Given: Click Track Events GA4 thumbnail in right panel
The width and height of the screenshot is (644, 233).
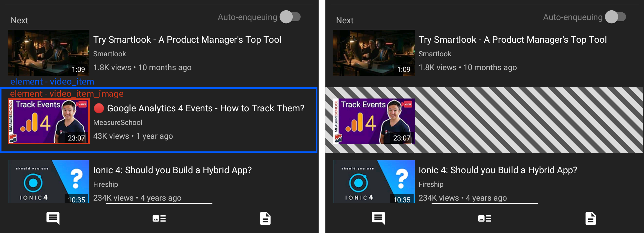Looking at the screenshot, I should coord(374,121).
